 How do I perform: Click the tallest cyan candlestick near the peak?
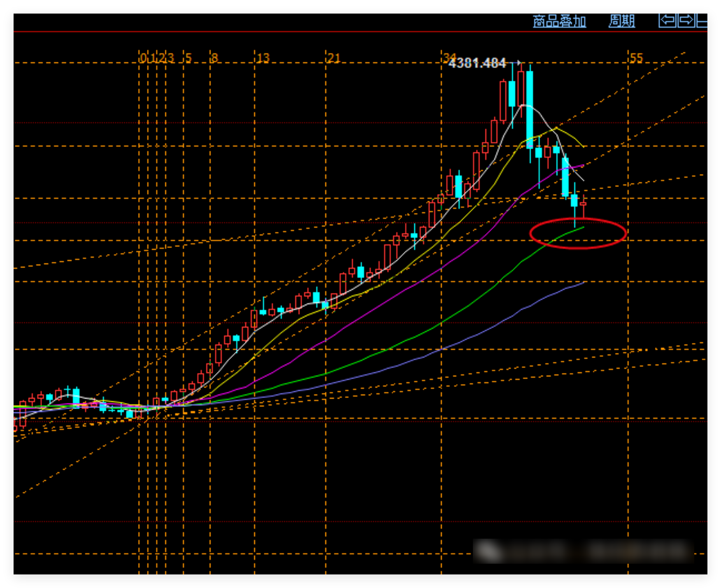tap(530, 109)
